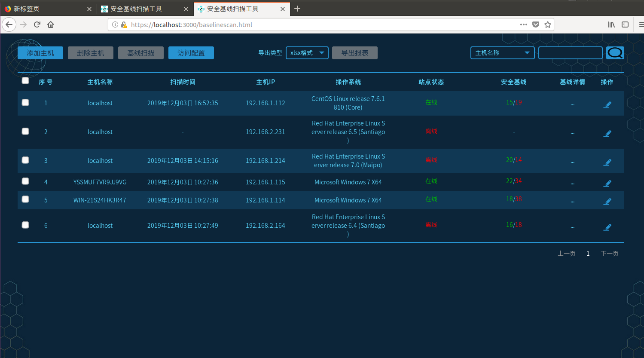Viewport: 644px width, 358px height.
Task: Expand the 主机名称 search filter dropdown
Action: 503,53
